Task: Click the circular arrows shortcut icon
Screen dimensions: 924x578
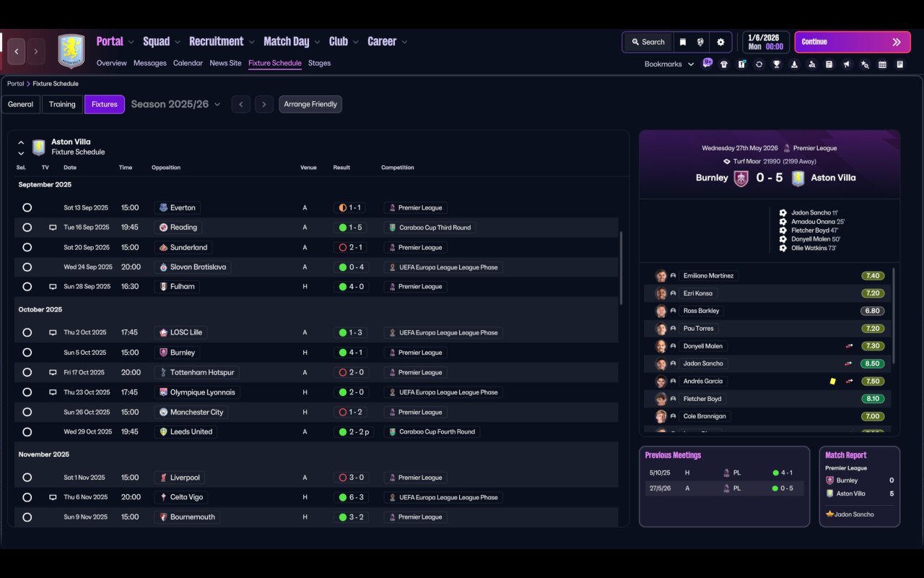Action: click(x=759, y=64)
